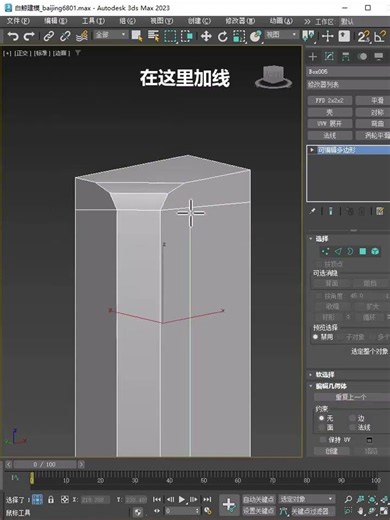Screen dimensions: 390x520
Task: Toggle the Angle Snap icon
Action: click(x=380, y=36)
